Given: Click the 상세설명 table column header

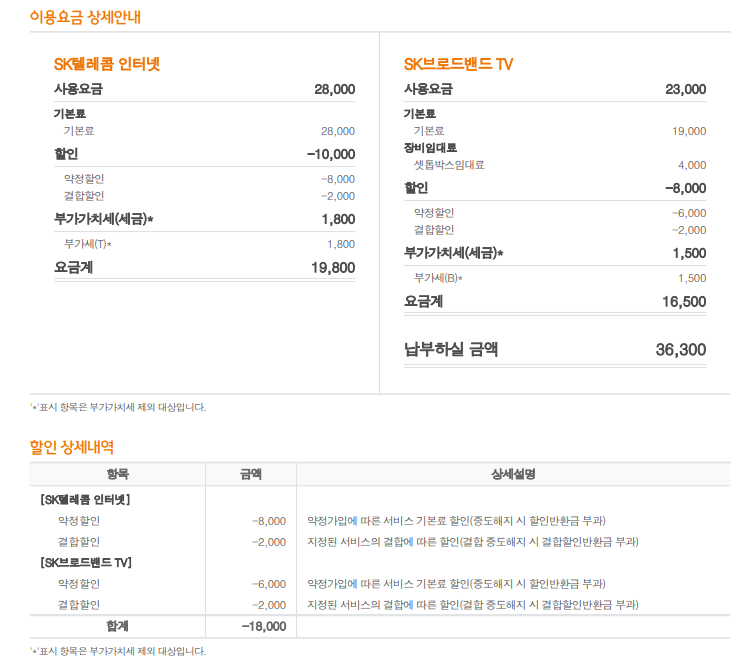Looking at the screenshot, I should pos(514,474).
